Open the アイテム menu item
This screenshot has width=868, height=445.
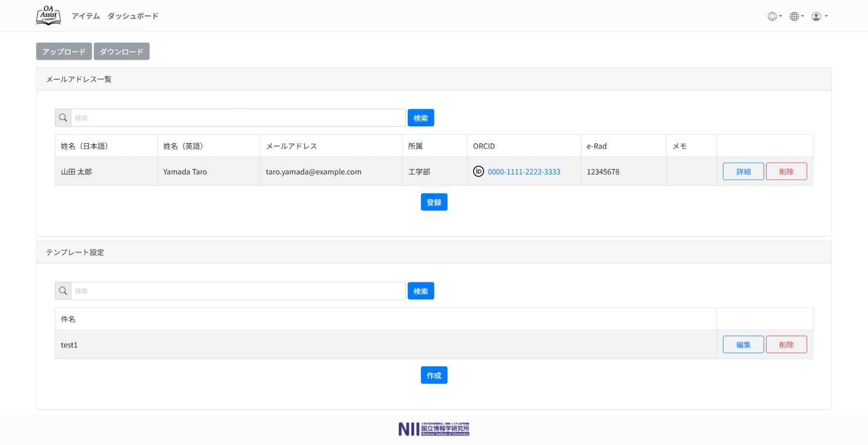click(86, 16)
